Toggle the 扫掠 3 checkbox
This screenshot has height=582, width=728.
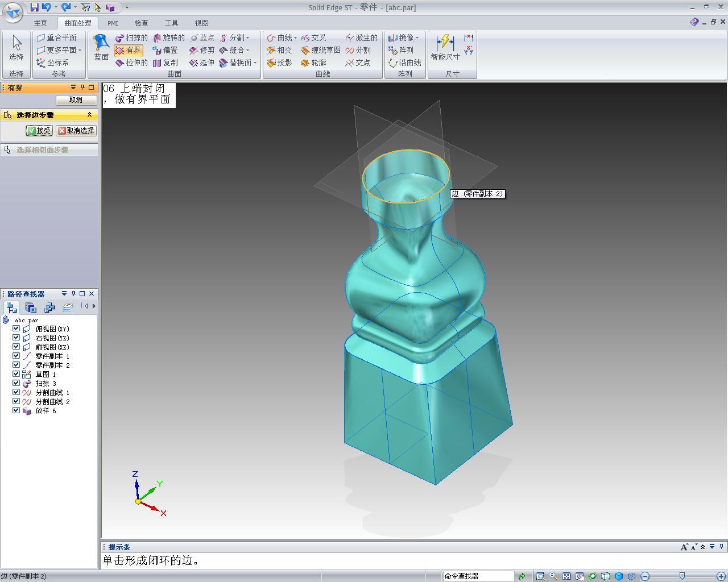[16, 383]
